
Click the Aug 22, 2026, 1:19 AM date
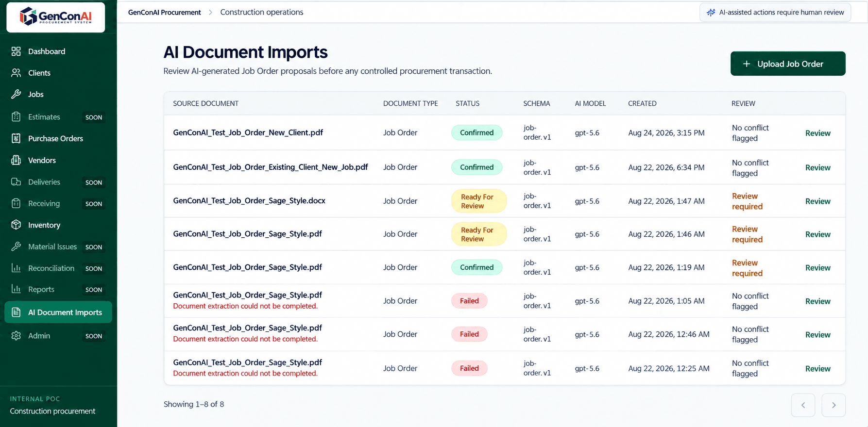point(666,267)
